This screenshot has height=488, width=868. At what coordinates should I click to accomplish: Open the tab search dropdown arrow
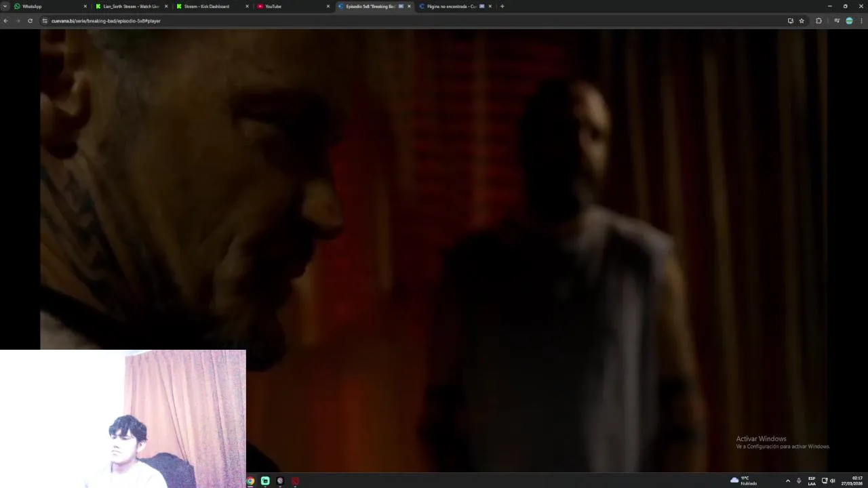pos(5,6)
